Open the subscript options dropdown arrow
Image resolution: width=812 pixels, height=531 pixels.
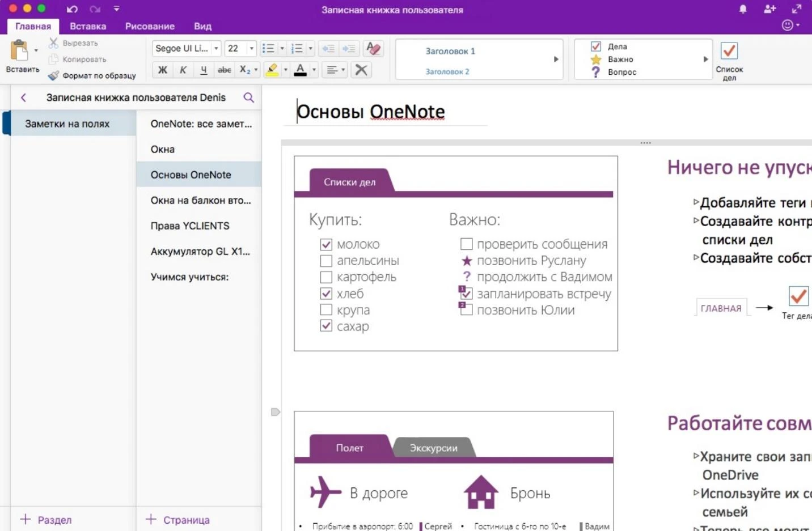pos(256,70)
